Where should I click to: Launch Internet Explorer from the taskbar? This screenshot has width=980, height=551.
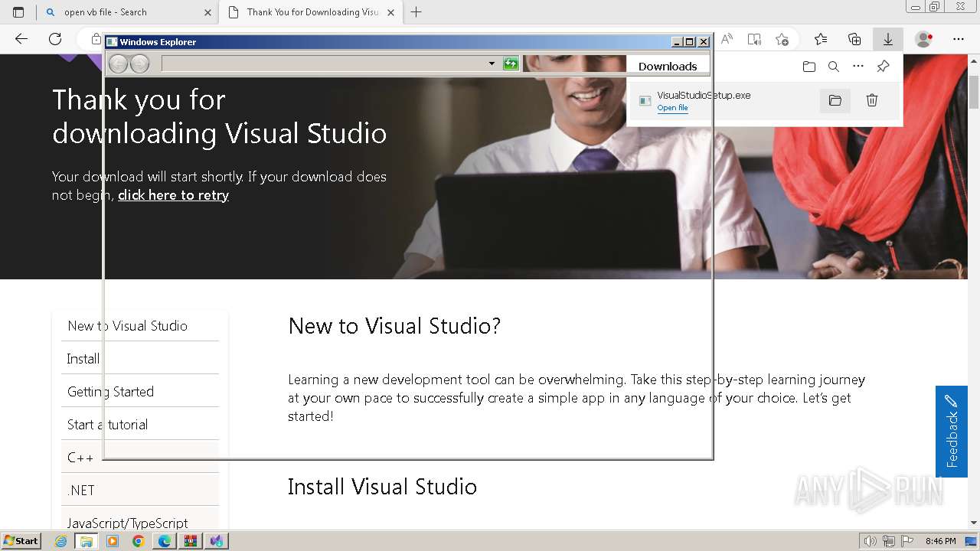(61, 541)
